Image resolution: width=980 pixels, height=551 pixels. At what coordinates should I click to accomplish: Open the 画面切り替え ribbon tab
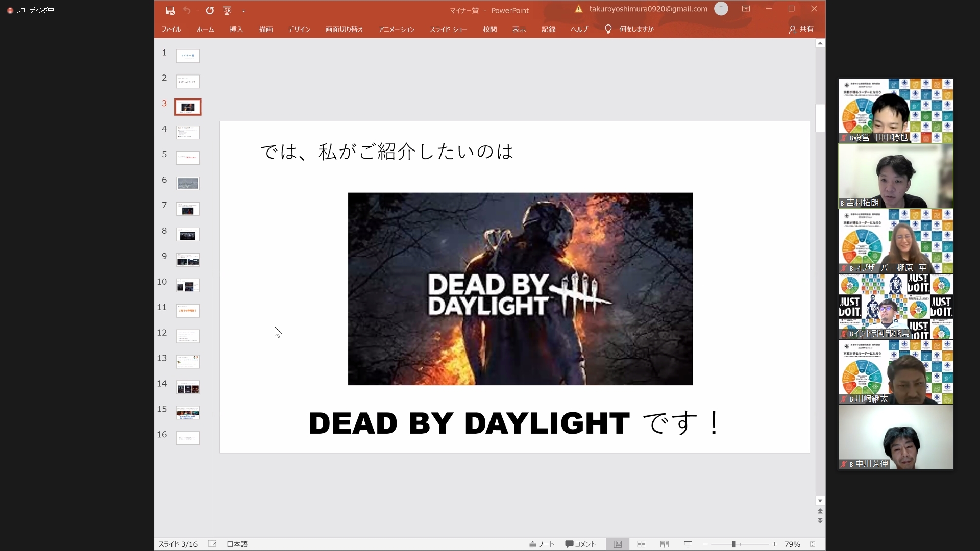click(344, 29)
